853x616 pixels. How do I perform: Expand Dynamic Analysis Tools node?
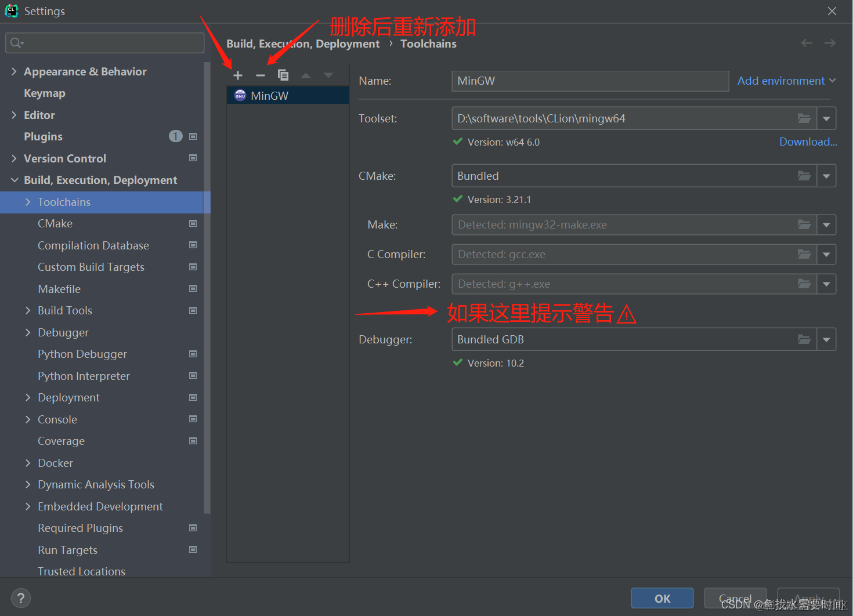point(28,484)
